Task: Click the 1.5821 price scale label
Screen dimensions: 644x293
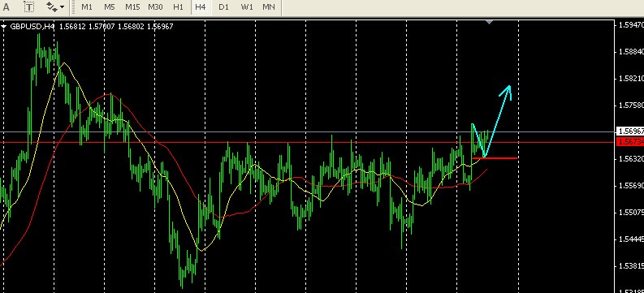Action: tap(631, 79)
